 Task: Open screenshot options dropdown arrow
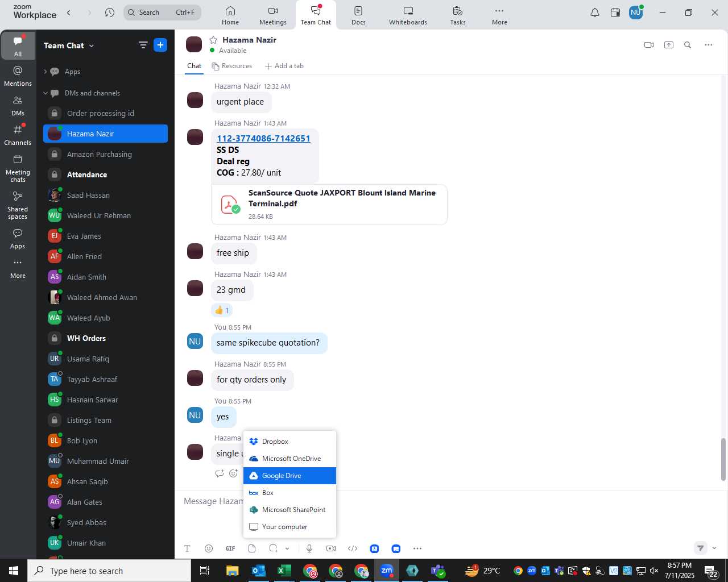pos(287,548)
